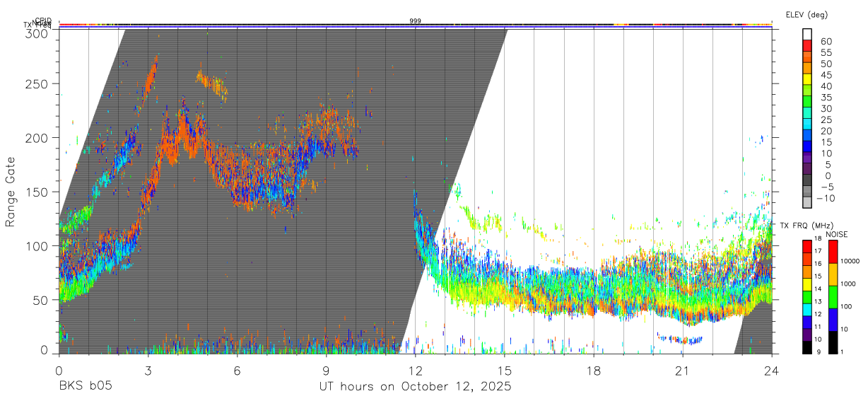The image size is (868, 401).
Task: Click x-axis tick label '6'
Action: click(x=237, y=370)
